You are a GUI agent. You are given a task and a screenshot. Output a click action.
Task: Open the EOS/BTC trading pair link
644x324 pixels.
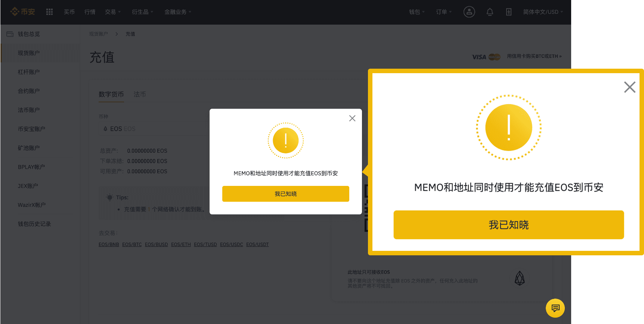coord(132,244)
